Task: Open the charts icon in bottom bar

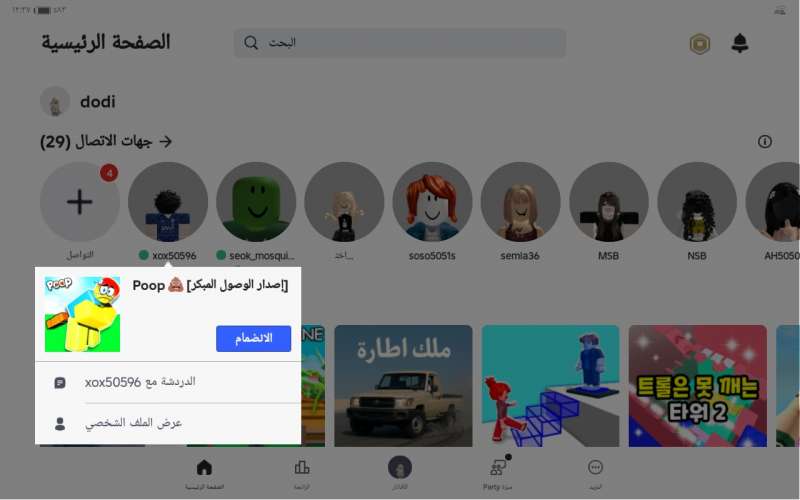Action: point(302,473)
